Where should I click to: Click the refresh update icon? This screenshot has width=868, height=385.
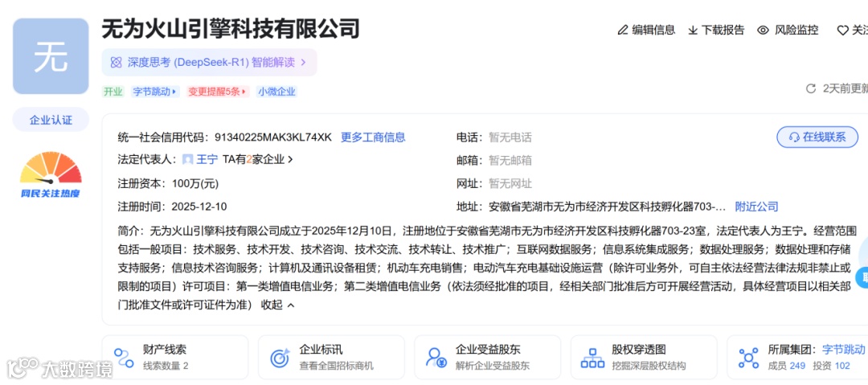point(810,88)
